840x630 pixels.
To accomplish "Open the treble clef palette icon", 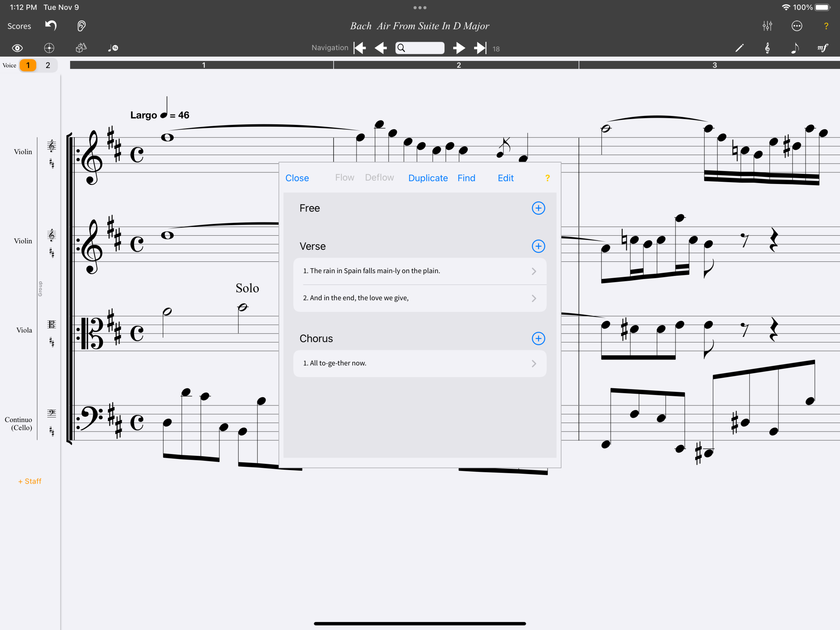I will point(767,48).
